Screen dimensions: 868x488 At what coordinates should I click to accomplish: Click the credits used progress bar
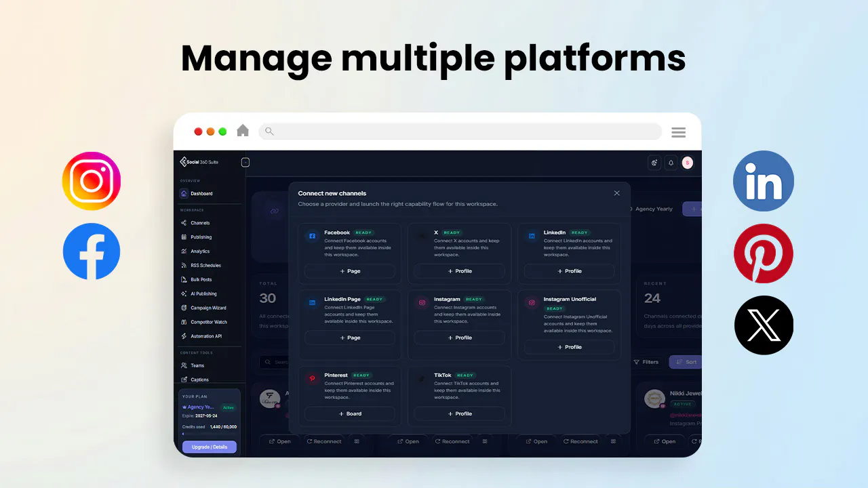(210, 434)
